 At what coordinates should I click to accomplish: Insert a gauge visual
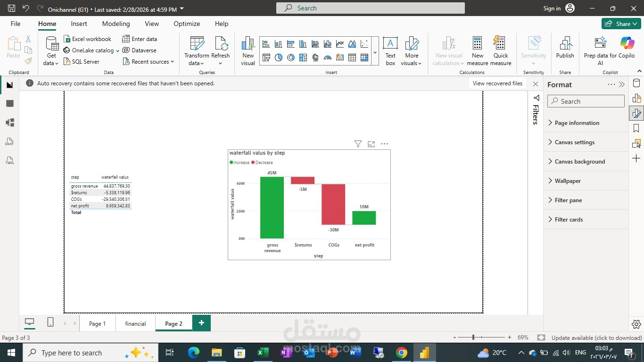coord(327,58)
